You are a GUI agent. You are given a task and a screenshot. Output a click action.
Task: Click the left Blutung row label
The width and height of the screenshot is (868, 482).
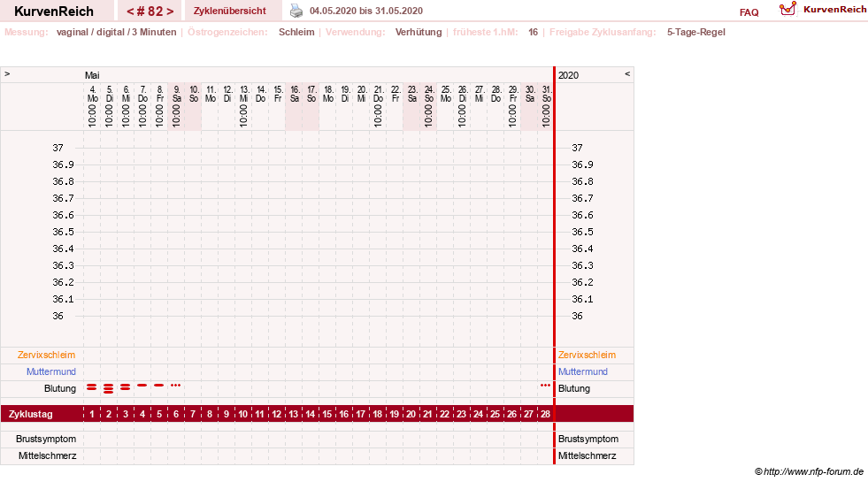click(60, 388)
